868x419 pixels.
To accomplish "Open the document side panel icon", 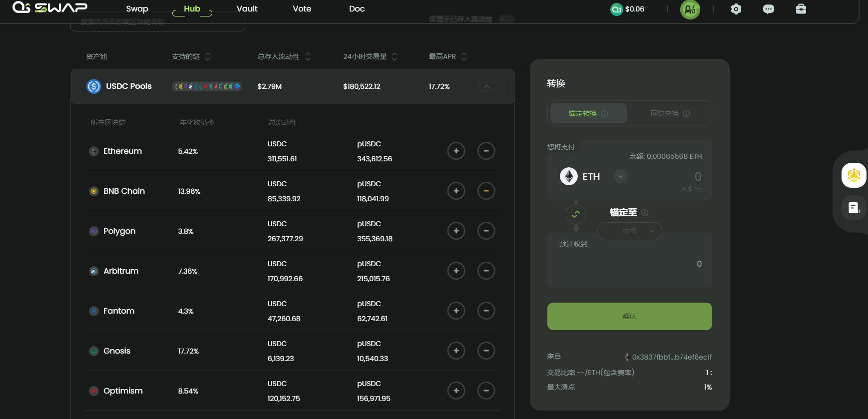I will 854,208.
